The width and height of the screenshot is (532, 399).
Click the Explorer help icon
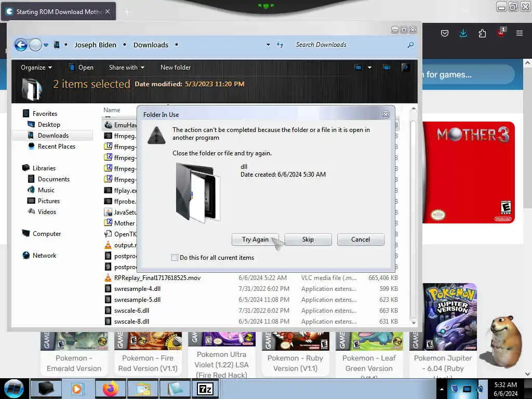[405, 67]
